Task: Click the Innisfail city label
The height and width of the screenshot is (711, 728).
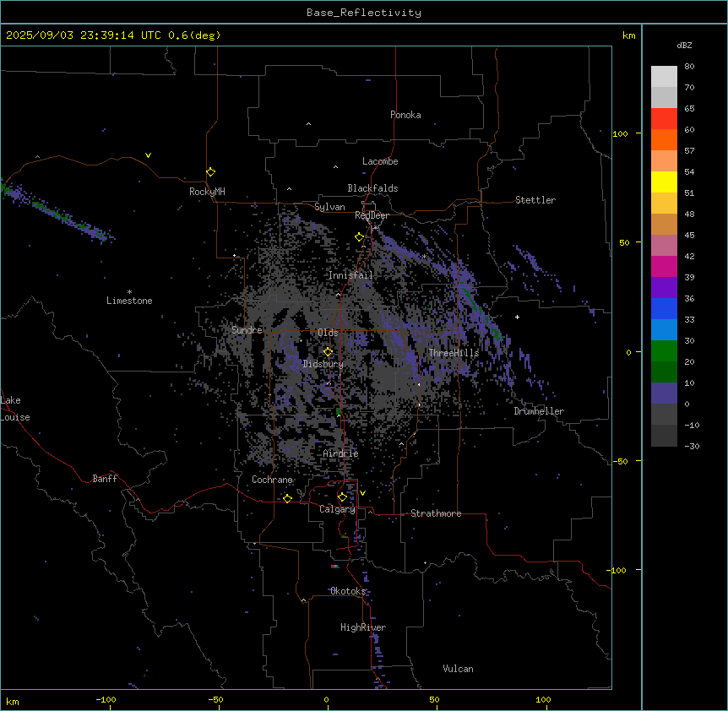Action: point(350,275)
